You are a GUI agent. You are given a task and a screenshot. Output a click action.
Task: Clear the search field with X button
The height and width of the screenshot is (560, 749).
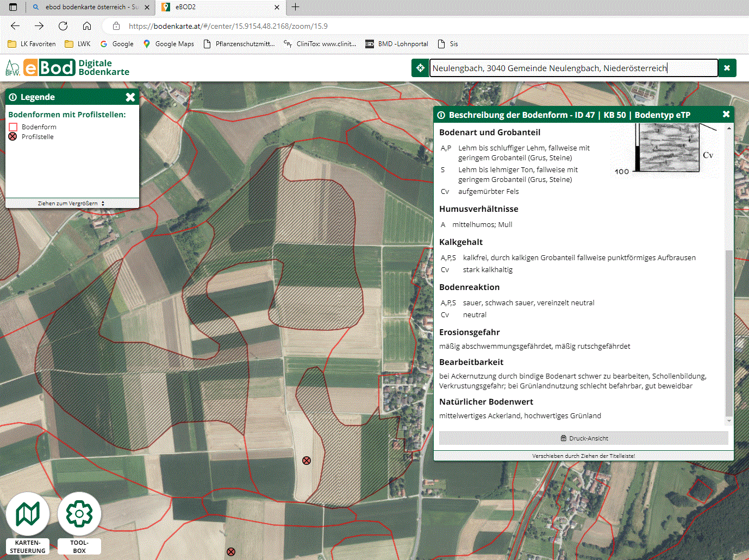tap(727, 68)
